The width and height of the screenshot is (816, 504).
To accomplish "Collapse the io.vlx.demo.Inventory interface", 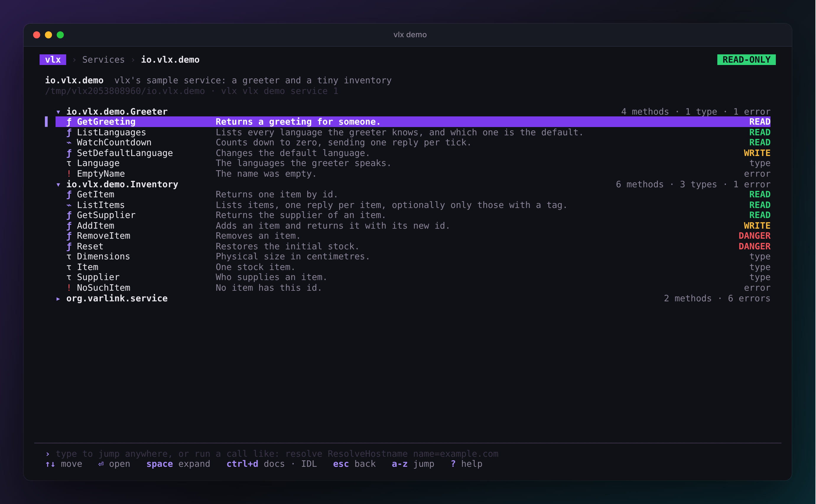I will (x=58, y=184).
